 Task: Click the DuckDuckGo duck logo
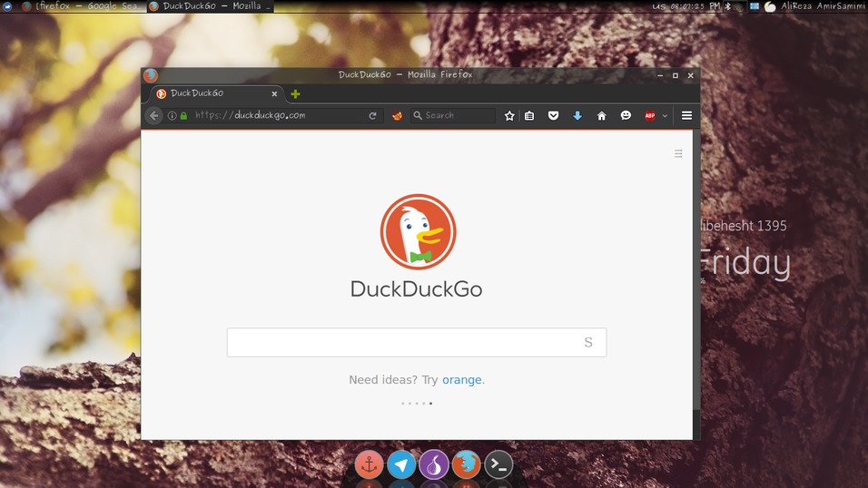coord(418,232)
